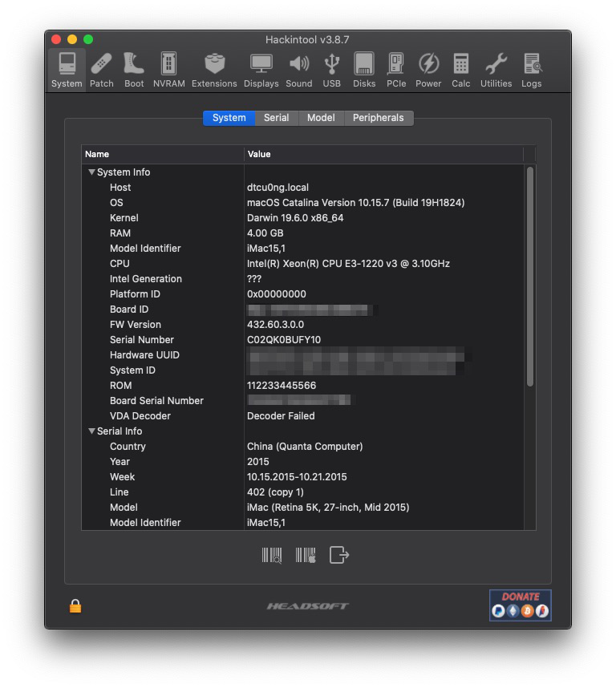The width and height of the screenshot is (616, 688).
Task: Select the Hardware UUID row
Action: coord(302,355)
